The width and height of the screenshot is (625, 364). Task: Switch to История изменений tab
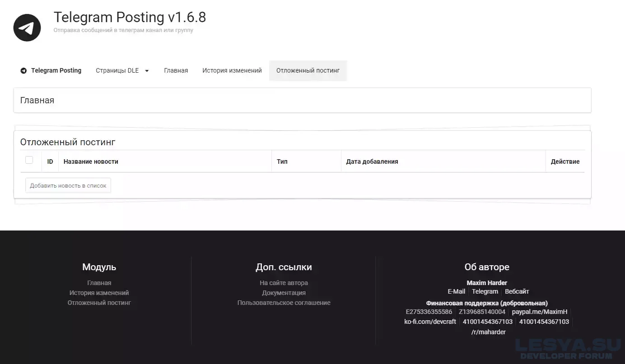(232, 71)
